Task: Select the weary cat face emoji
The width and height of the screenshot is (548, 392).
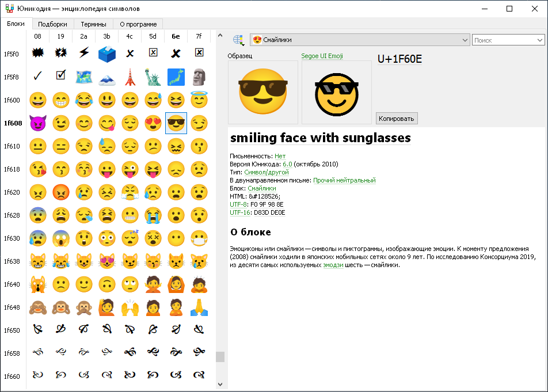Action: pyautogui.click(x=38, y=284)
